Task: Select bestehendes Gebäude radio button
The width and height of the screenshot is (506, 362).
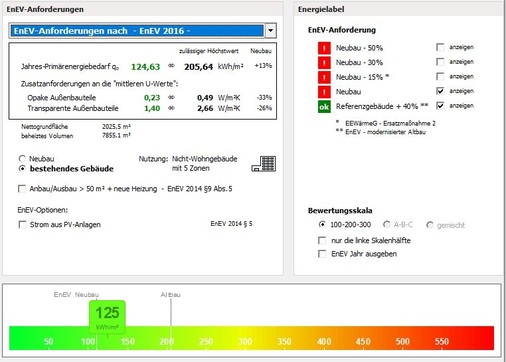Action: pos(22,169)
